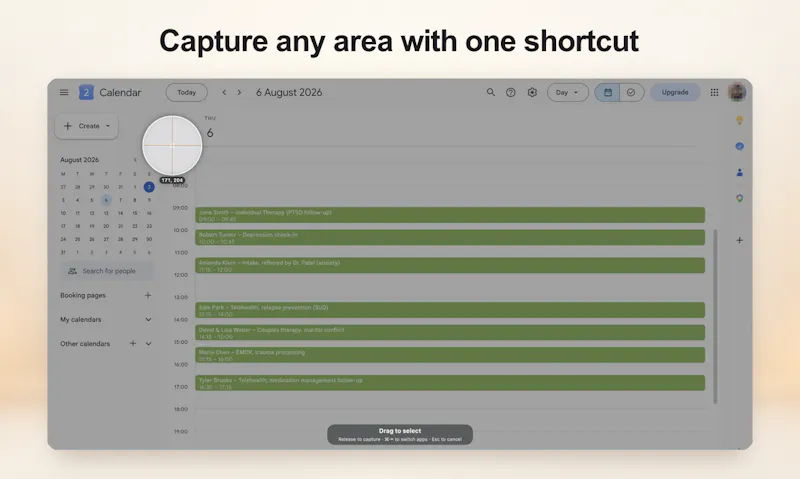This screenshot has width=800, height=479.
Task: Open the help question mark icon
Action: click(511, 92)
